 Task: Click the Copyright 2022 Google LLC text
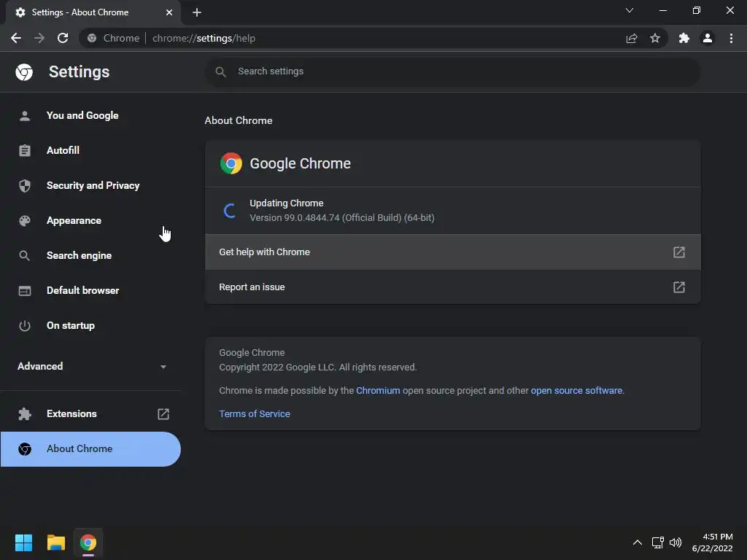318,367
